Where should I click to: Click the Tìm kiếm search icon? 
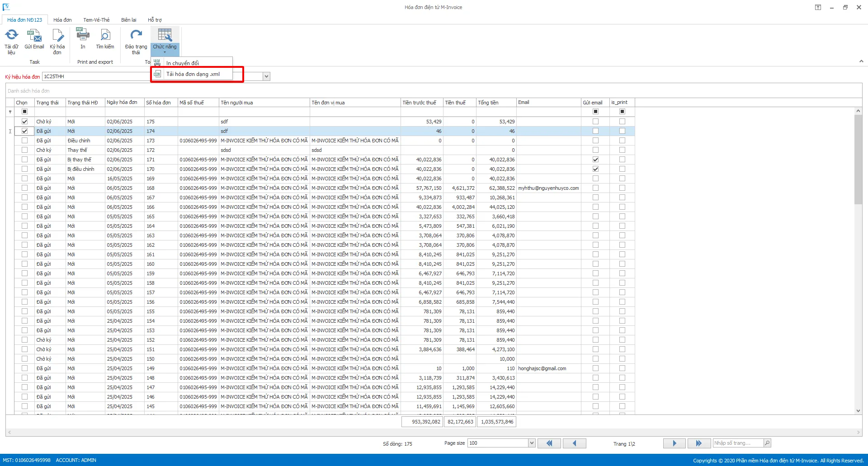pyautogui.click(x=105, y=35)
